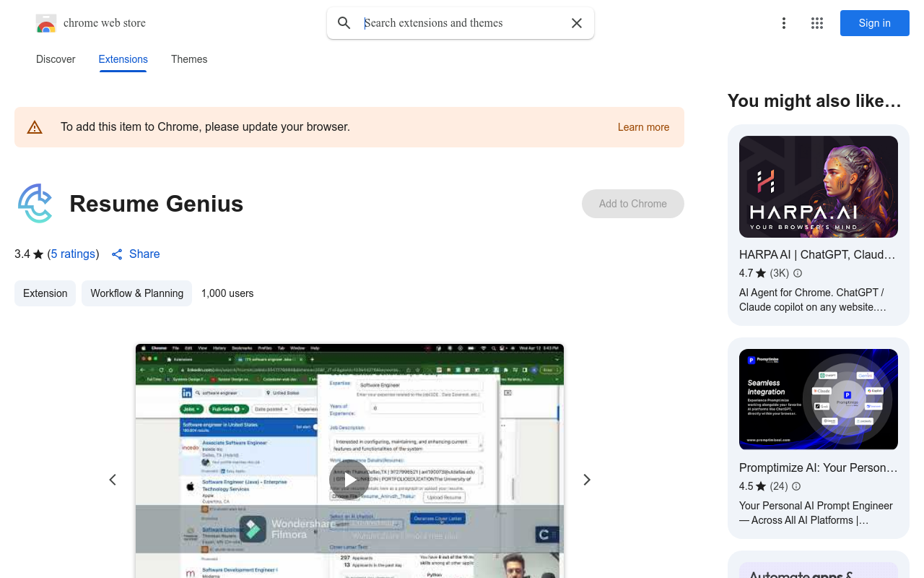Open the Workflow & Planning category chip
The height and width of the screenshot is (578, 924).
pos(137,293)
